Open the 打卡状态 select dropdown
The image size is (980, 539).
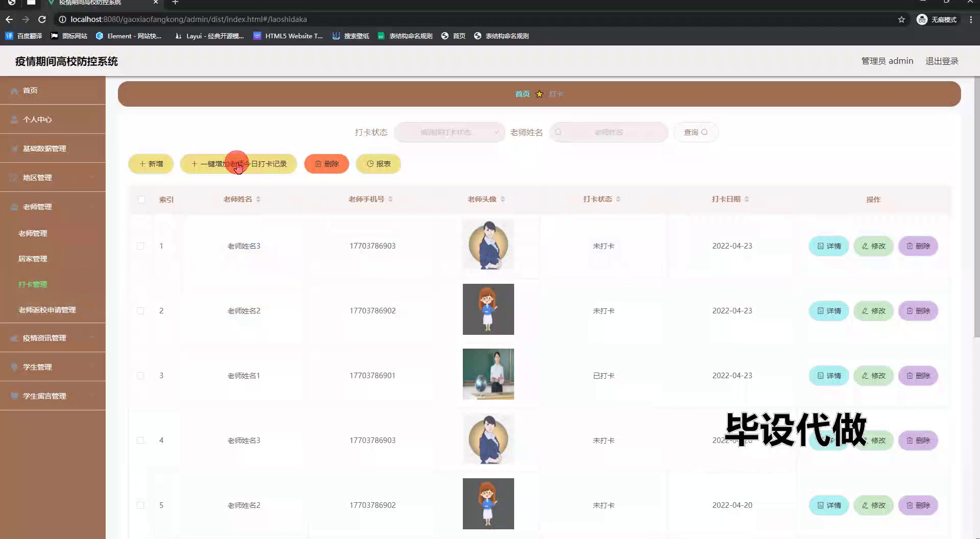(450, 132)
